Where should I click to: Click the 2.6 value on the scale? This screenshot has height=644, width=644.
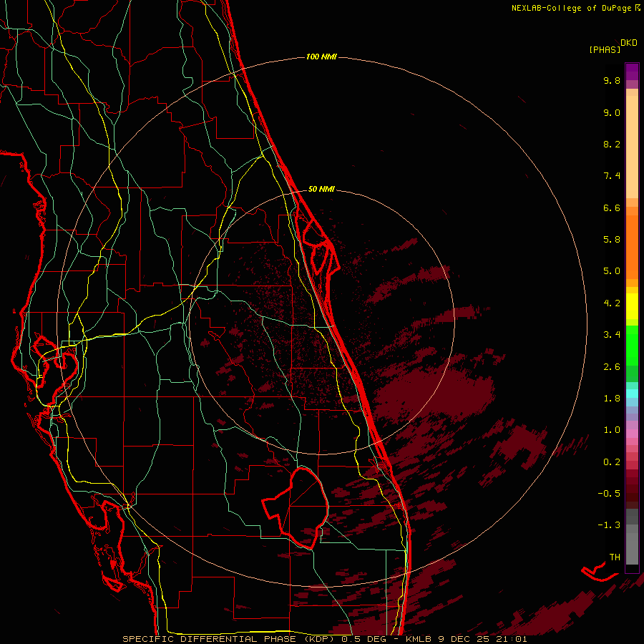coord(612,367)
